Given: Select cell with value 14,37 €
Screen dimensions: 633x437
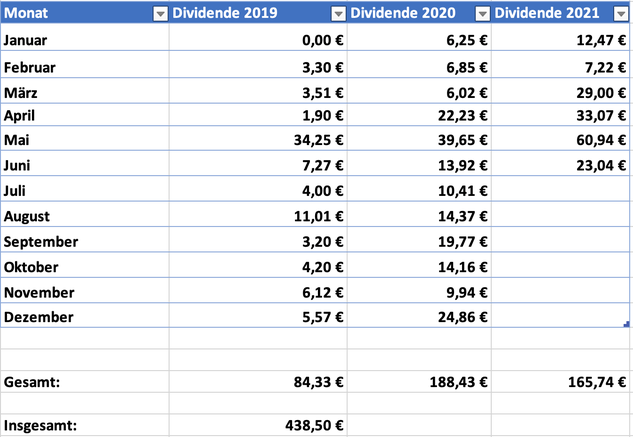Looking at the screenshot, I should pos(419,214).
